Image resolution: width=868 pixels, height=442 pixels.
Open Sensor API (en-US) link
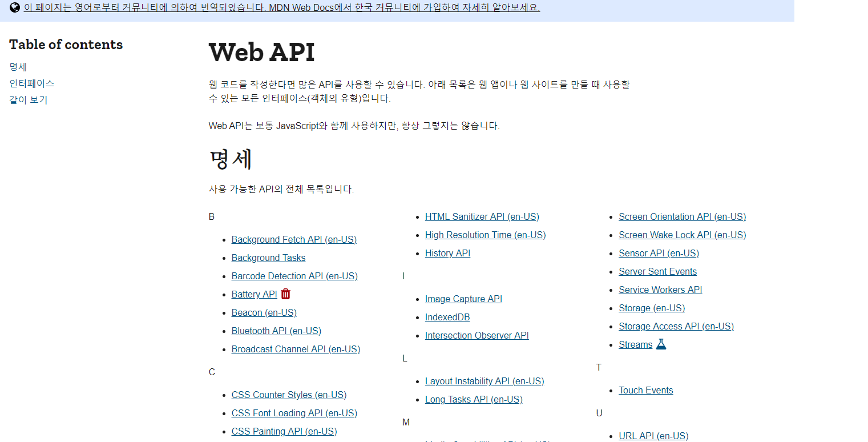point(659,253)
